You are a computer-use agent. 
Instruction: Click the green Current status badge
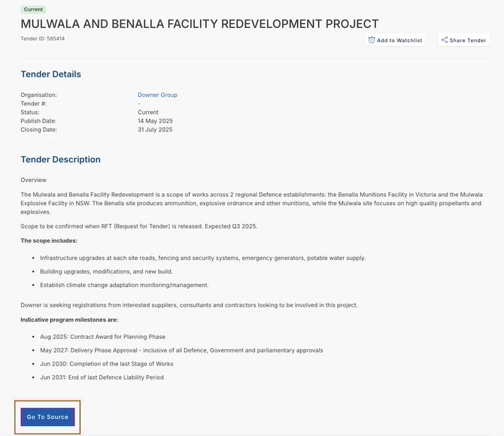[33, 9]
